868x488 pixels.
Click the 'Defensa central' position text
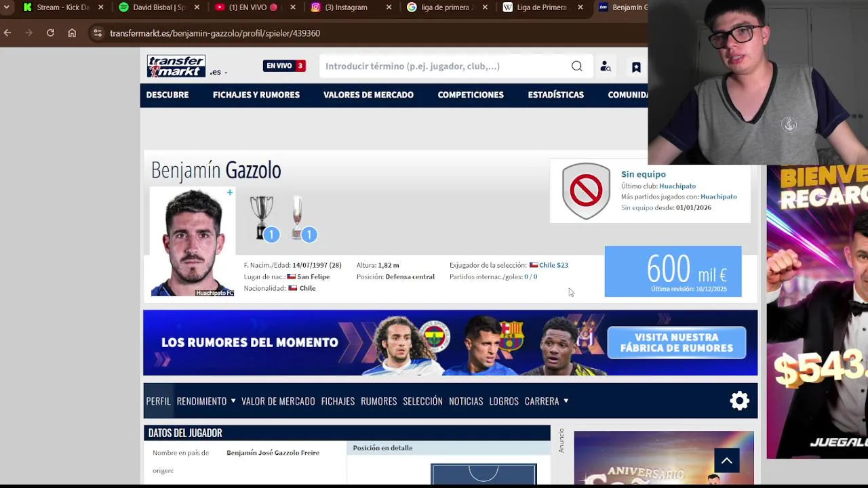coord(410,277)
